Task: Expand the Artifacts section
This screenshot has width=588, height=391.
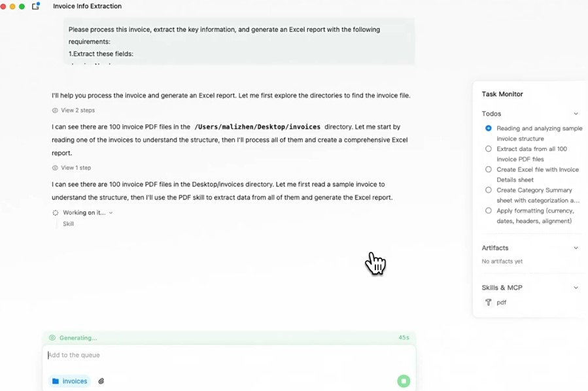Action: point(576,248)
